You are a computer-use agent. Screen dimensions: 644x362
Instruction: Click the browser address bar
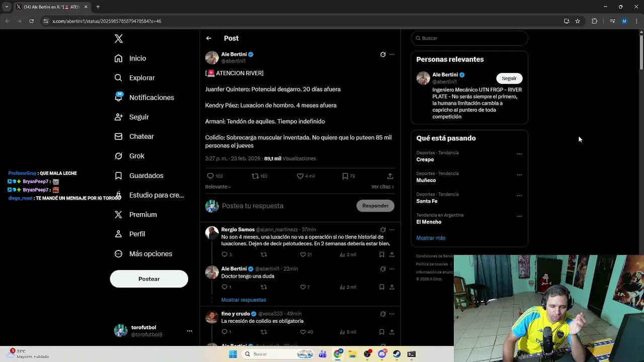coord(302,21)
